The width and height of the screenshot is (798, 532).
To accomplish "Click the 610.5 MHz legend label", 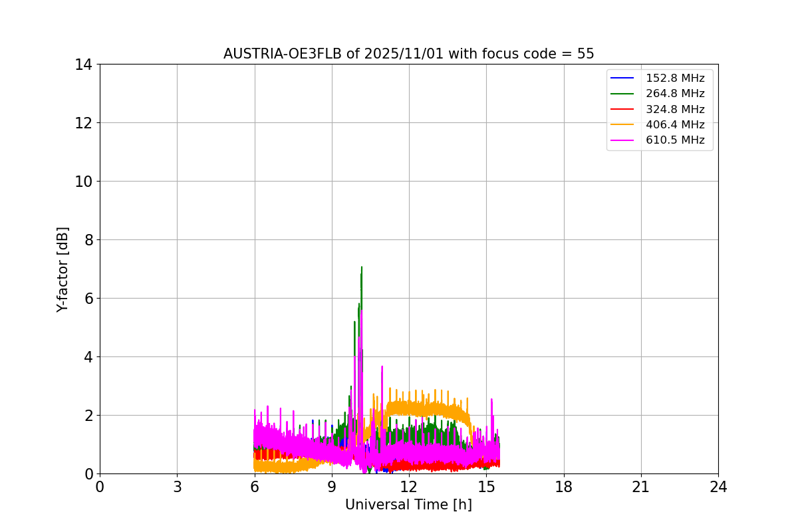I will [x=675, y=140].
